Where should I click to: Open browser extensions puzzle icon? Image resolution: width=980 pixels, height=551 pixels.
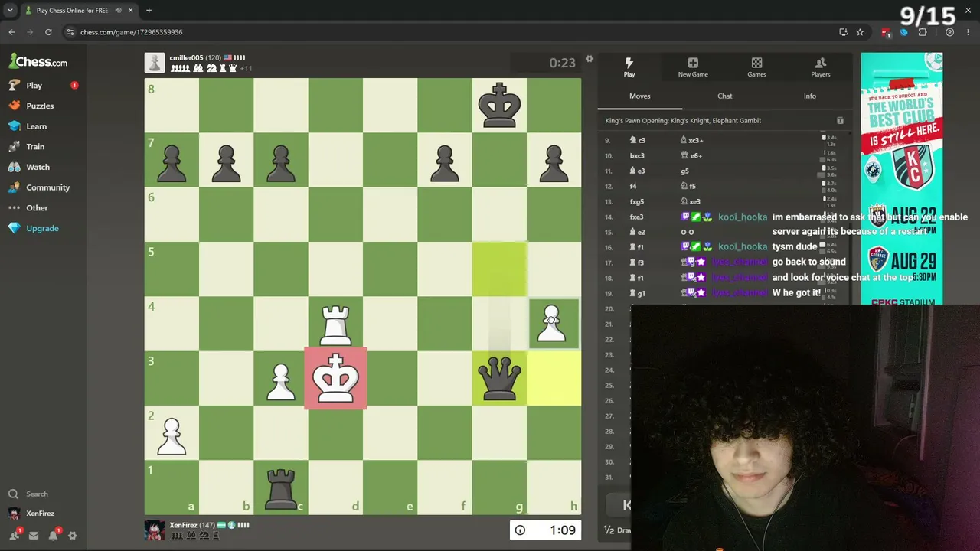[923, 32]
